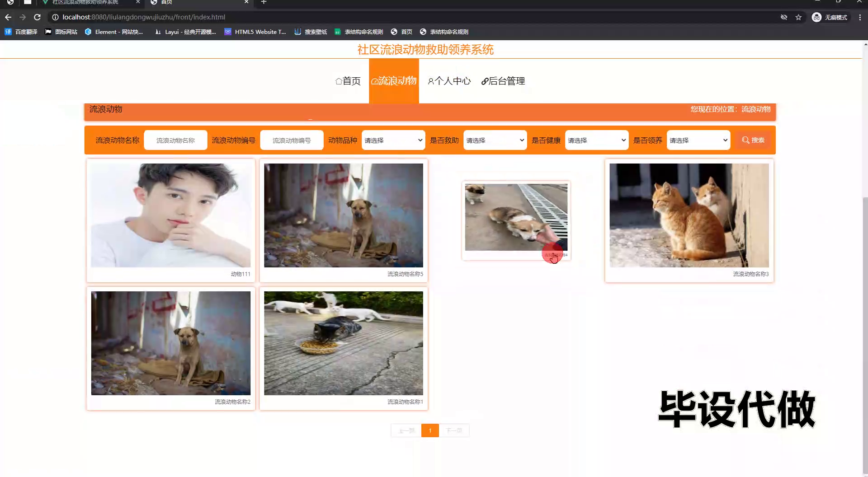Open the Element - 网站快 bookmark
Image resolution: width=868 pixels, height=477 pixels.
pos(114,32)
